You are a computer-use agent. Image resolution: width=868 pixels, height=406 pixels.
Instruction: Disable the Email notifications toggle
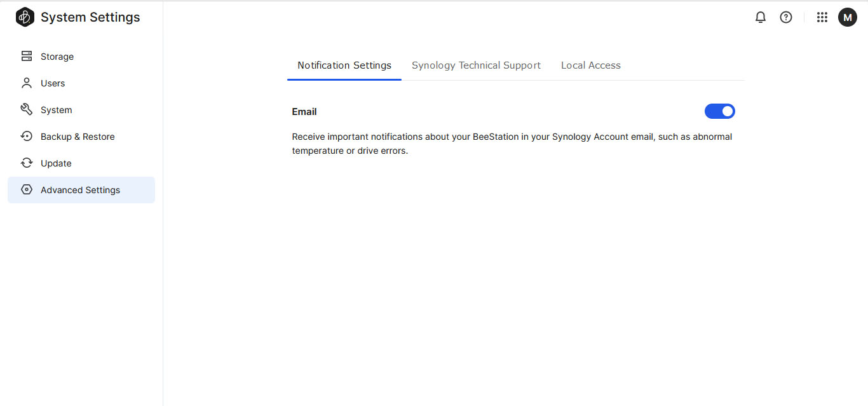tap(719, 112)
